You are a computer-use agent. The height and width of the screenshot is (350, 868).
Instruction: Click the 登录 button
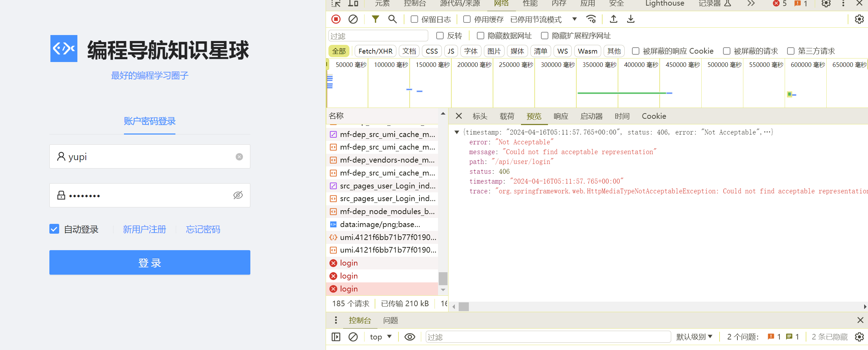(150, 262)
